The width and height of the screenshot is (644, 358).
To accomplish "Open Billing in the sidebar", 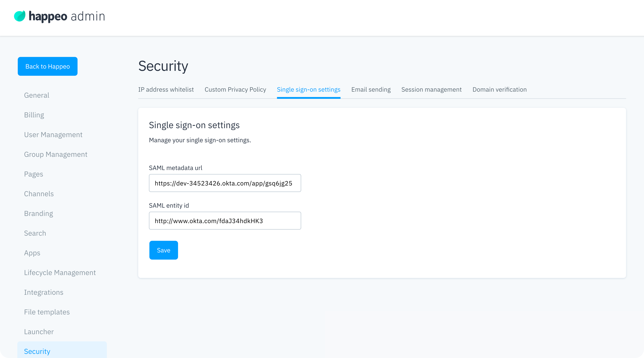I will [x=34, y=115].
